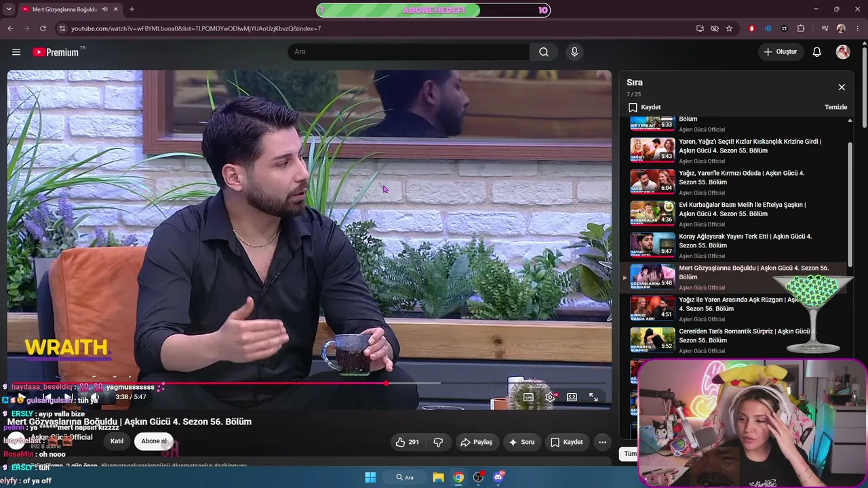
Task: Click the search magnifier button
Action: point(544,52)
